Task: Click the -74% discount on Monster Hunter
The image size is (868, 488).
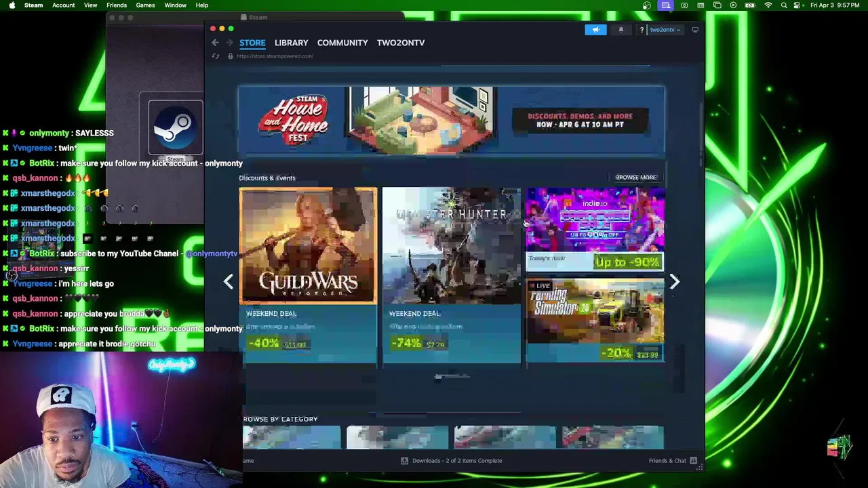Action: tap(406, 344)
